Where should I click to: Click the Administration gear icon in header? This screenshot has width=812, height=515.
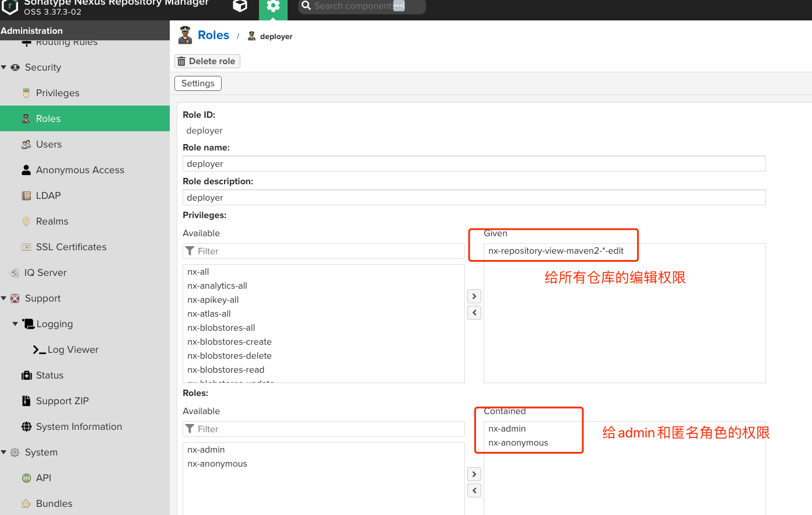pos(273,6)
